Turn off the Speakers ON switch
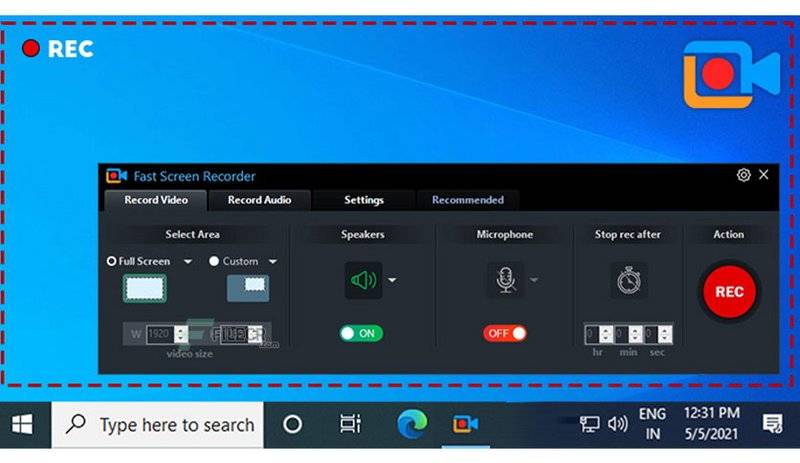The image size is (800, 463). pos(361,333)
